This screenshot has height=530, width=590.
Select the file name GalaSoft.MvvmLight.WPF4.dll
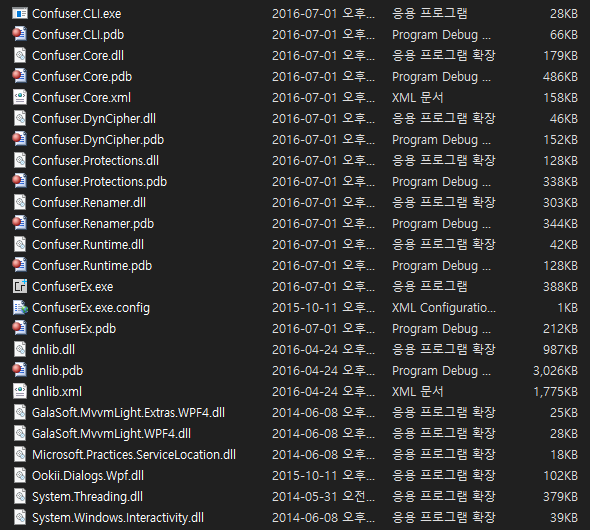(x=111, y=434)
